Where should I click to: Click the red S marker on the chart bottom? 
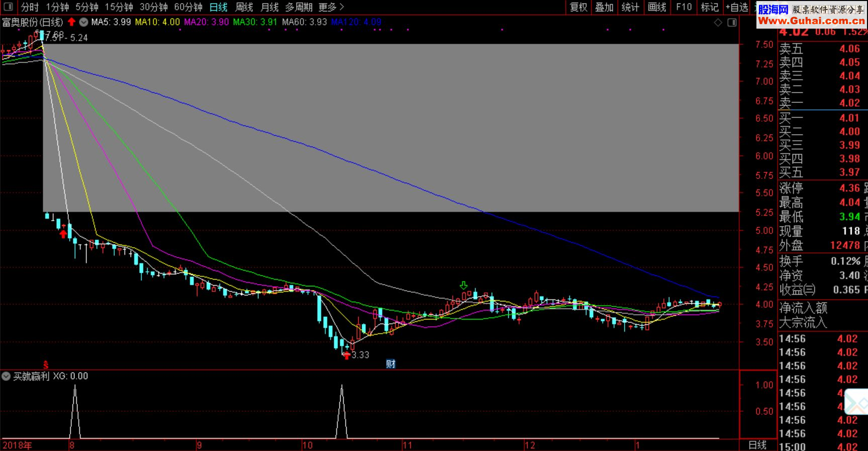[x=46, y=365]
